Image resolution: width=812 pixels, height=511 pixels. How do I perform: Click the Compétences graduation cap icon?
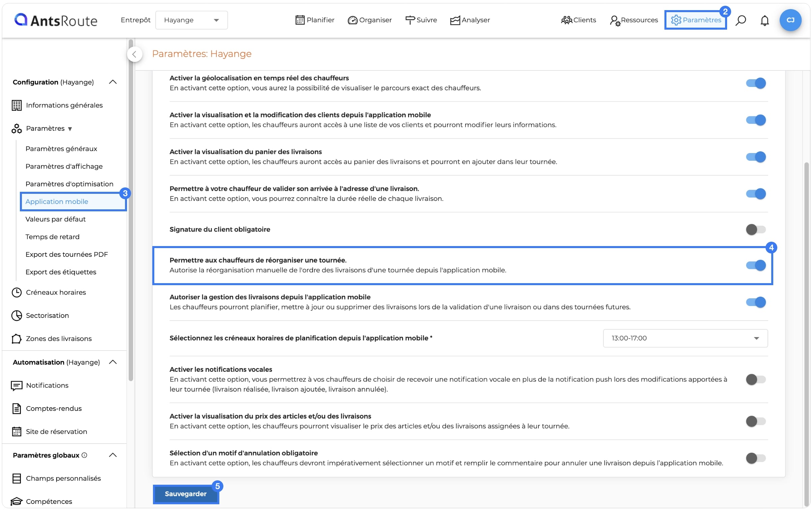(x=17, y=502)
